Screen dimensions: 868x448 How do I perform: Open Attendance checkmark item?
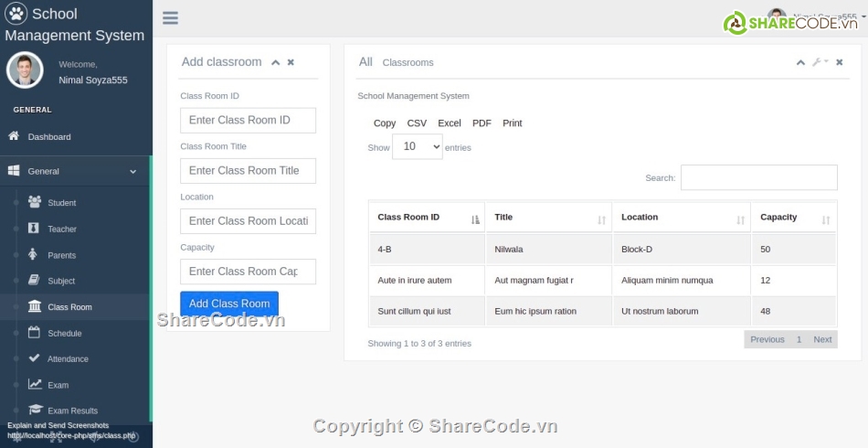68,359
